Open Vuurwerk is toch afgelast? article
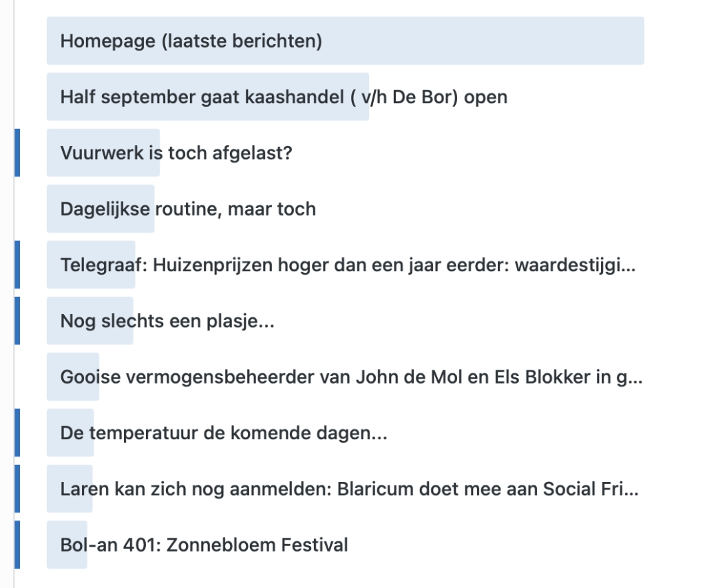 pyautogui.click(x=176, y=153)
